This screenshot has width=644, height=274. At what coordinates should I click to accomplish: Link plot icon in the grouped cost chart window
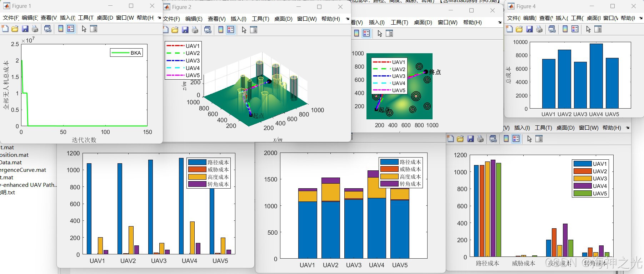493,139
